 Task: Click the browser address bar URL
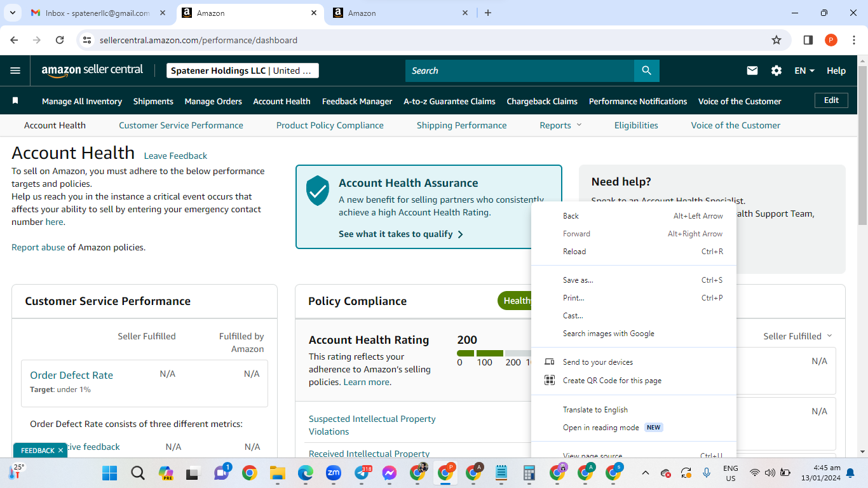(x=198, y=40)
